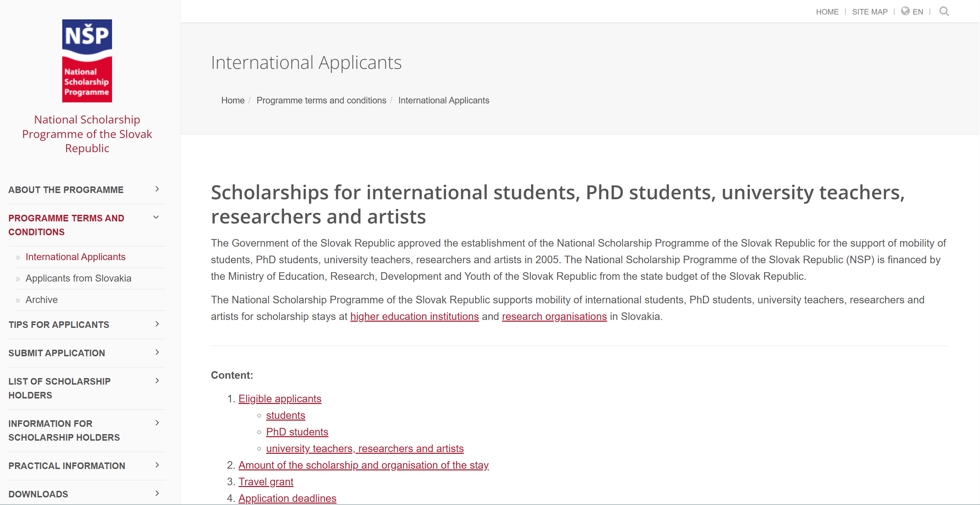
Task: Expand the Submit Application chevron
Action: click(x=157, y=352)
